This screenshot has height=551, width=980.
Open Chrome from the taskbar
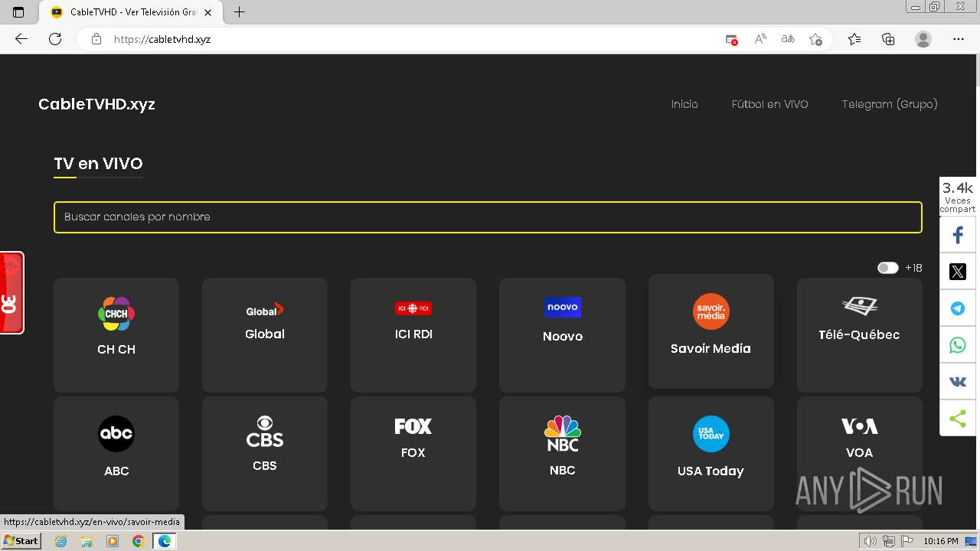tap(138, 541)
